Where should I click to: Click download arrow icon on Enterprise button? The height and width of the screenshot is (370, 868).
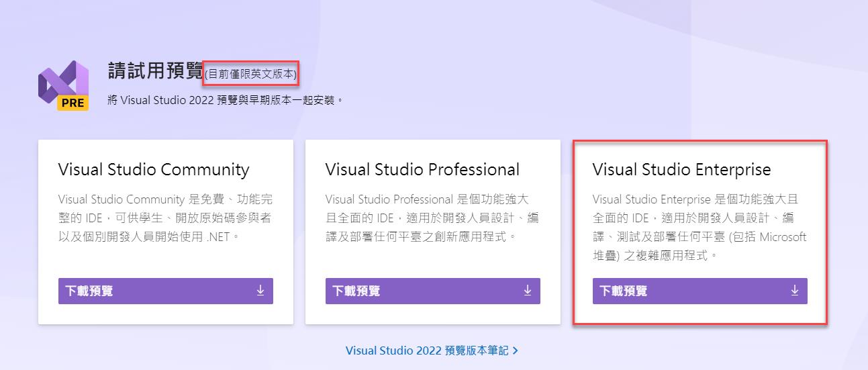coord(795,290)
